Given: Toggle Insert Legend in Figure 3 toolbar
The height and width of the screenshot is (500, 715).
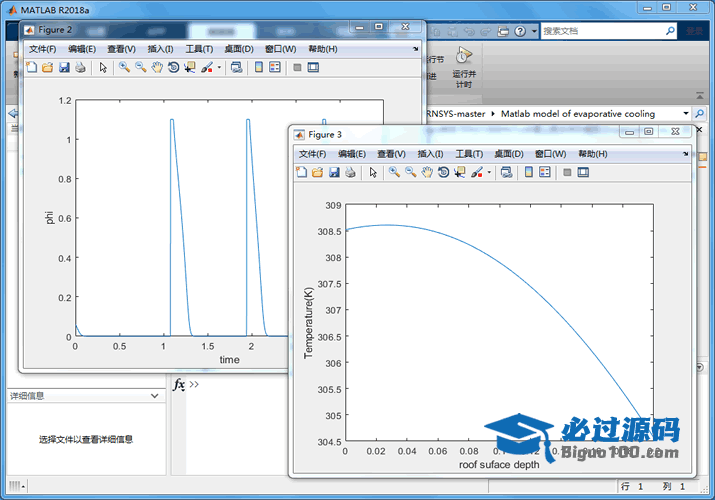Looking at the screenshot, I should tap(545, 172).
